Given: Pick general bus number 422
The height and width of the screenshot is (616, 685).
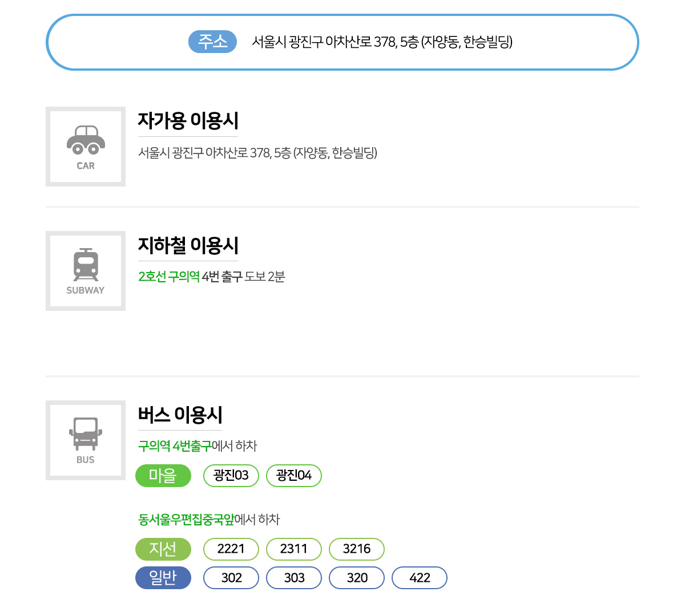Looking at the screenshot, I should pyautogui.click(x=420, y=578).
